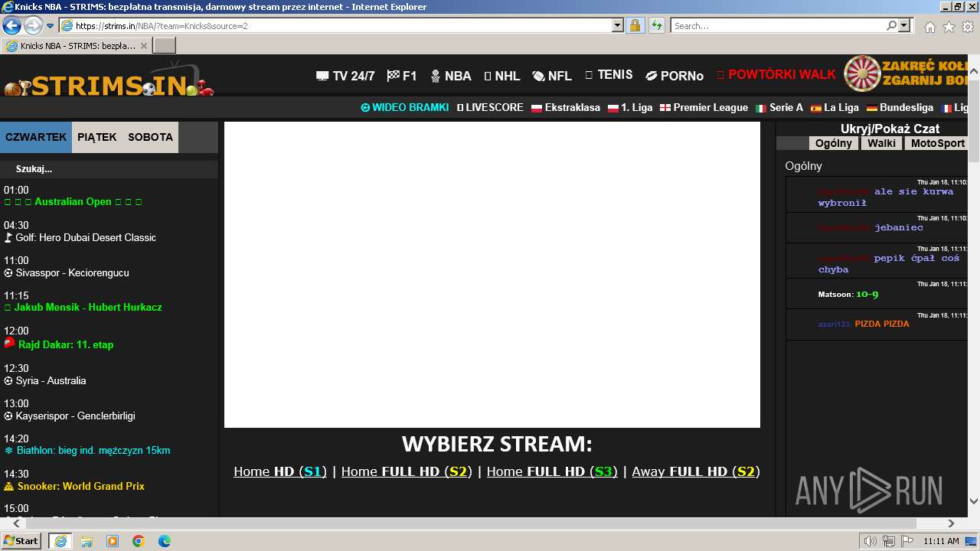Open the Bundesliga league link
This screenshot has height=551, width=980.
[900, 108]
